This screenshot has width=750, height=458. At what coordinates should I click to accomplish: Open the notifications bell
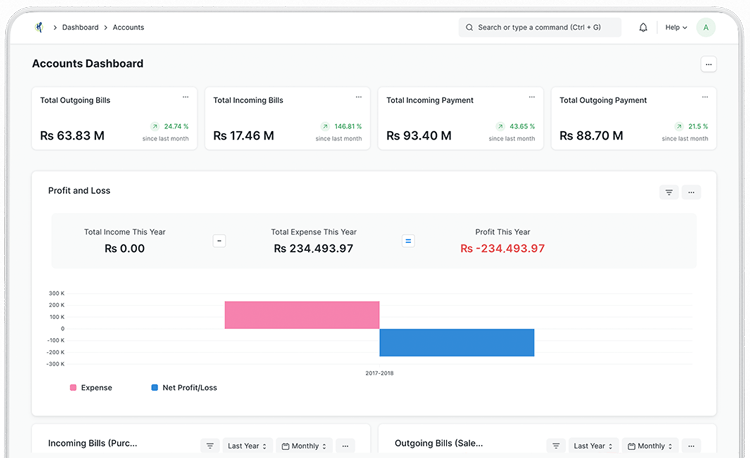coord(643,28)
